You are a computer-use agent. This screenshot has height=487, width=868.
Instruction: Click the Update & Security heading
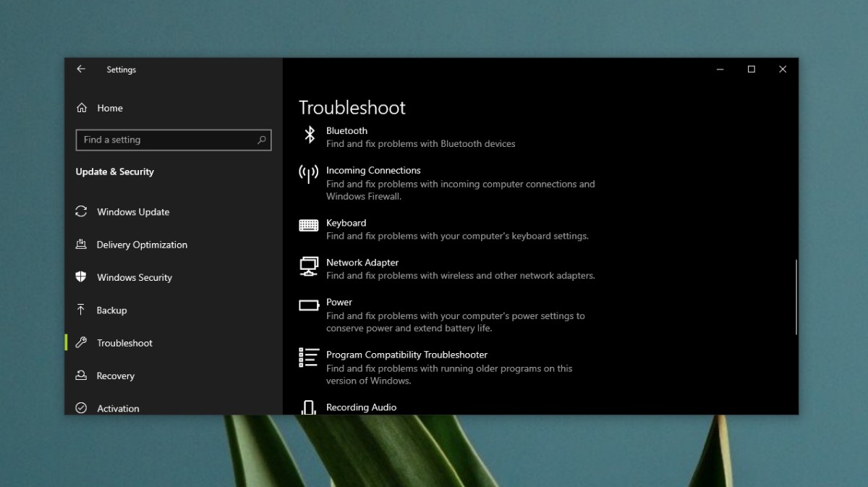coord(115,171)
